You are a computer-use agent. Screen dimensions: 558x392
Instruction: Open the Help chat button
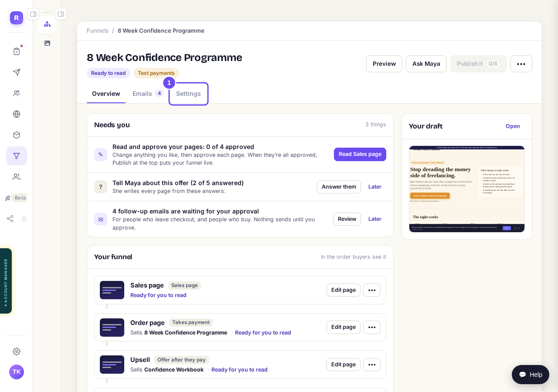tap(531, 375)
